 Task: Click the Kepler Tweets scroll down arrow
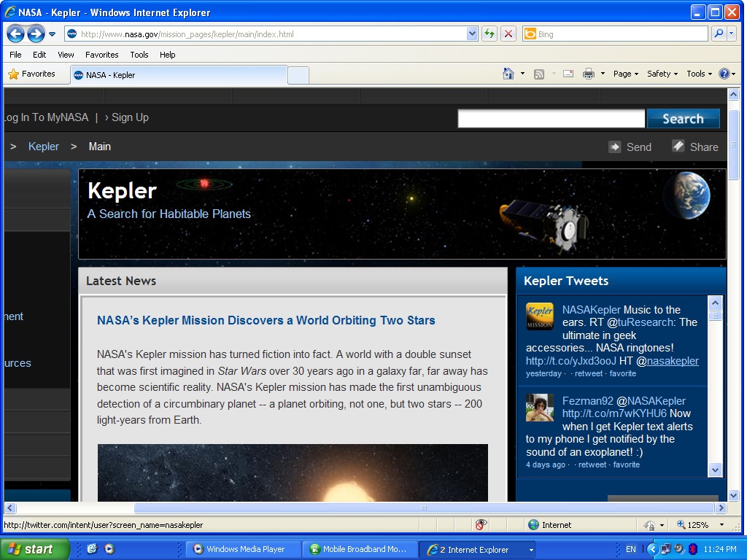tap(715, 470)
